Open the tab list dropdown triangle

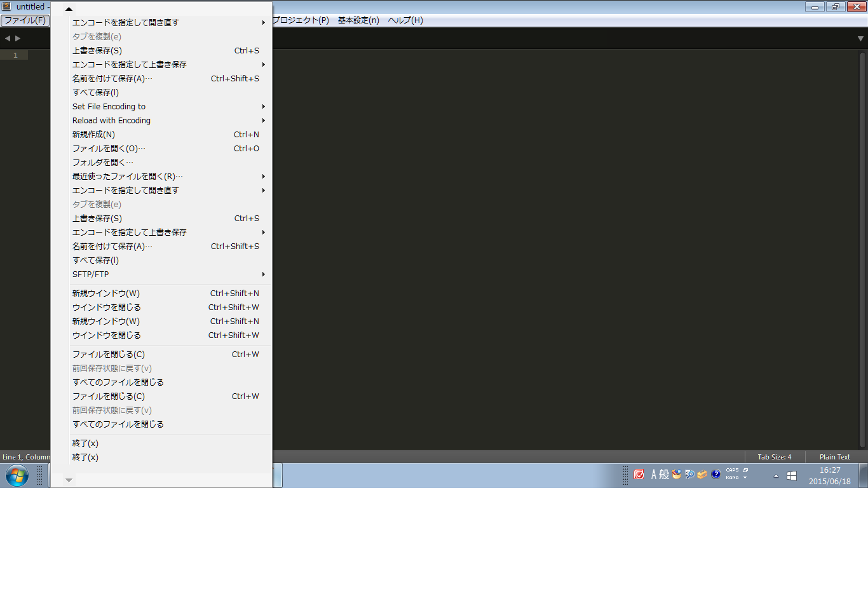pos(860,39)
